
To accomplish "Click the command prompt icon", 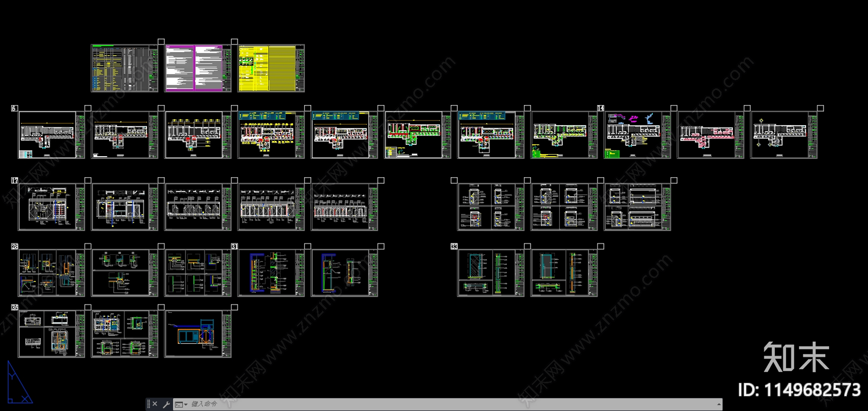I will [x=178, y=404].
